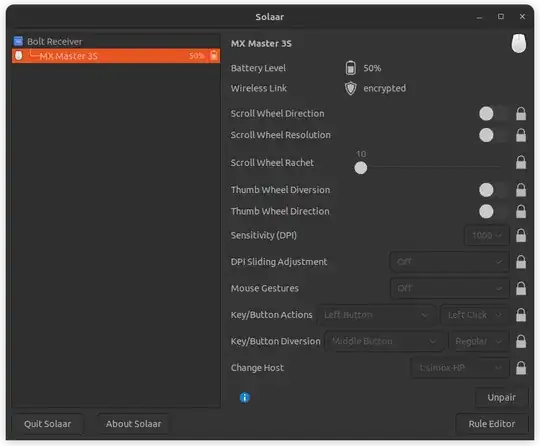This screenshot has height=446, width=540.
Task: Open the Regular diversion mode dropdown
Action: [x=479, y=341]
